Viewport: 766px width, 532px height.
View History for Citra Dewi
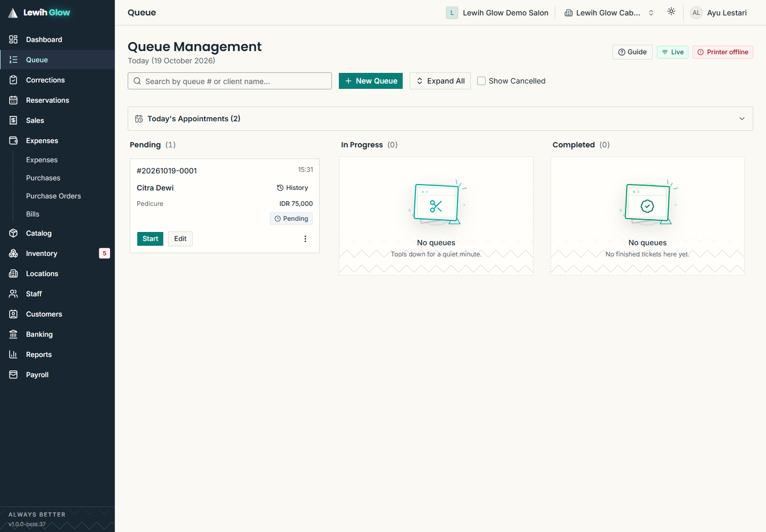pyautogui.click(x=293, y=188)
